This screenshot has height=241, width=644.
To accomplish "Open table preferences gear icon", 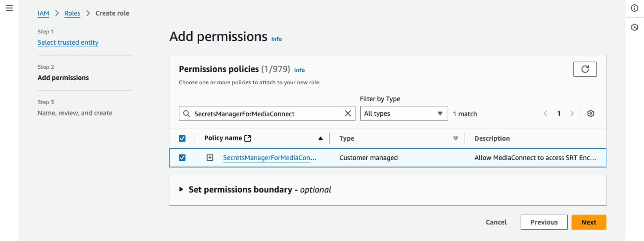I will [591, 114].
